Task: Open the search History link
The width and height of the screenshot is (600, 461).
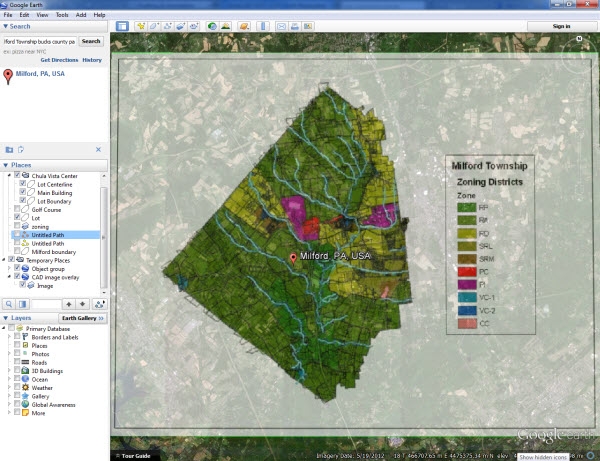Action: [x=92, y=60]
